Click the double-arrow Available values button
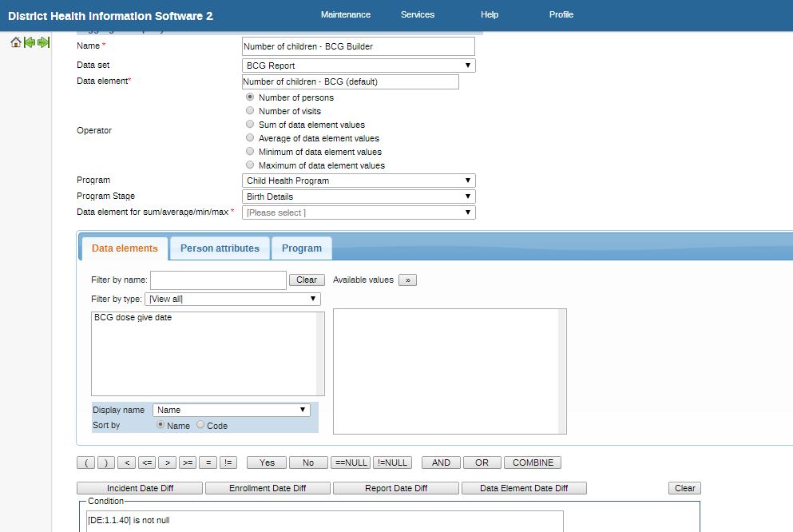 tap(407, 280)
